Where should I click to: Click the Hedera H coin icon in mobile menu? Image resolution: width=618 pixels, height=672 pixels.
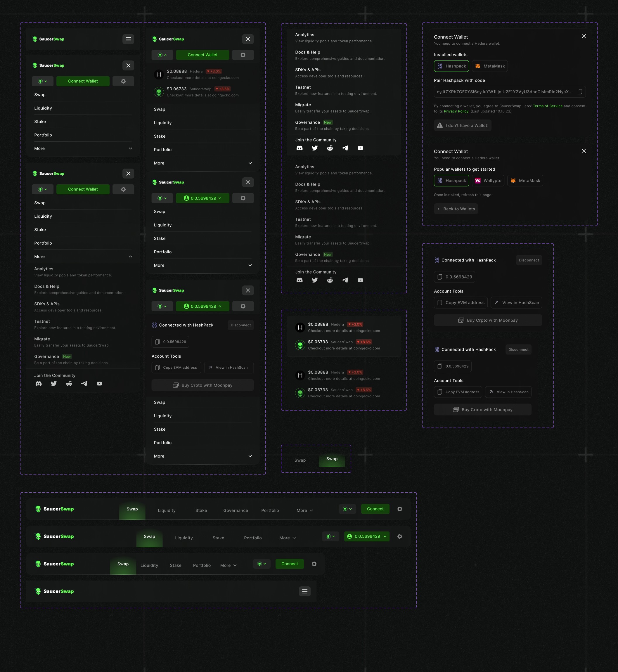[x=159, y=74]
